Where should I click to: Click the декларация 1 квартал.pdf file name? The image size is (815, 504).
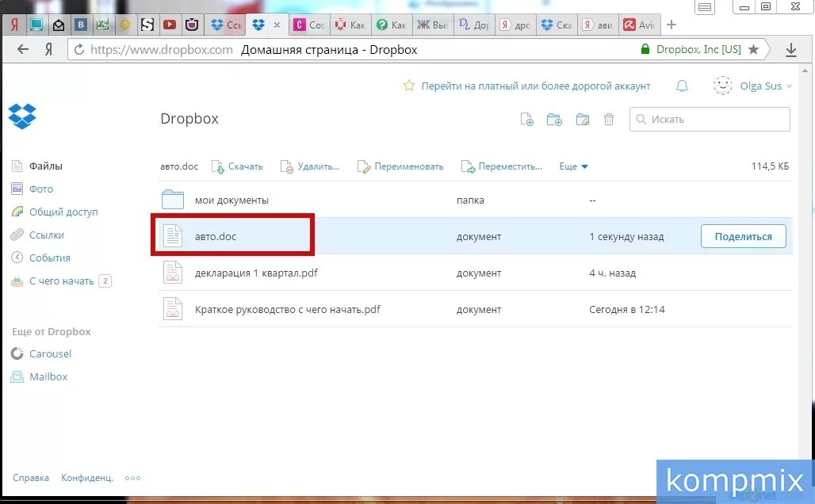(256, 273)
